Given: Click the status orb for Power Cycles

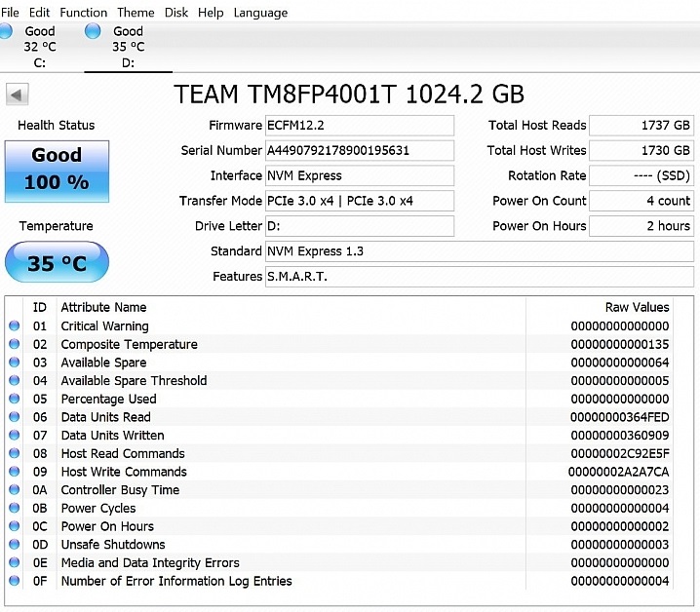Looking at the screenshot, I should (15, 508).
